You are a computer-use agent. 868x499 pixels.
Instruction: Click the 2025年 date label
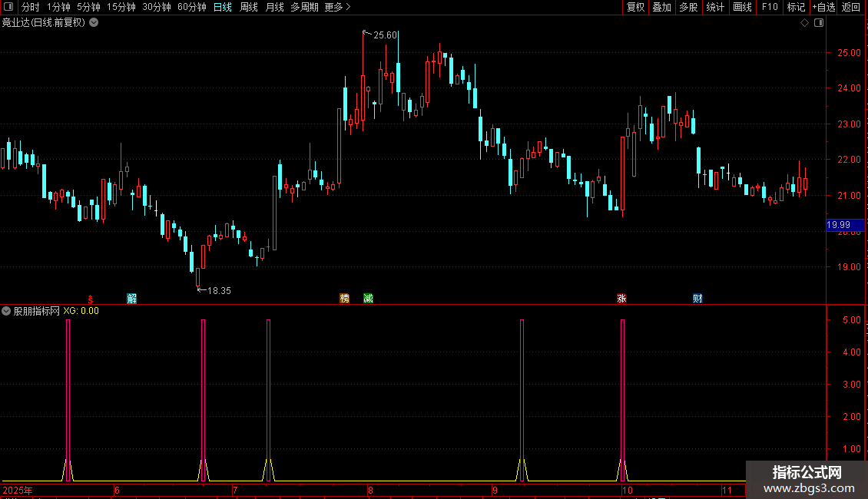[18, 490]
